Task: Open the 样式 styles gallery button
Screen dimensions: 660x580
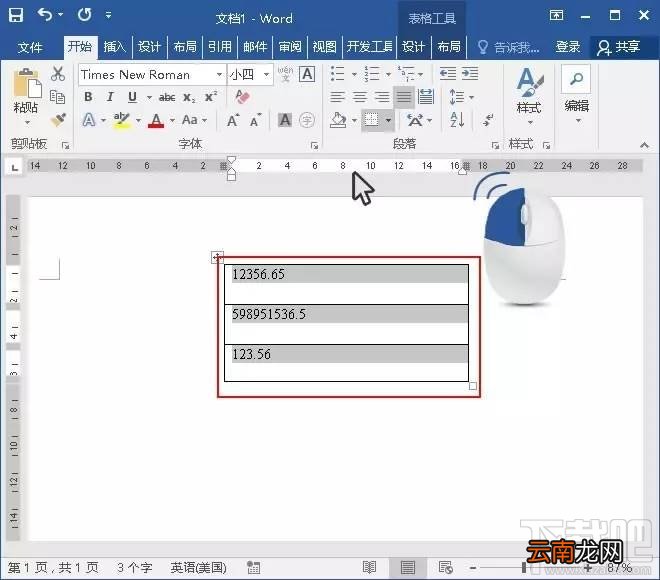Action: click(x=530, y=96)
